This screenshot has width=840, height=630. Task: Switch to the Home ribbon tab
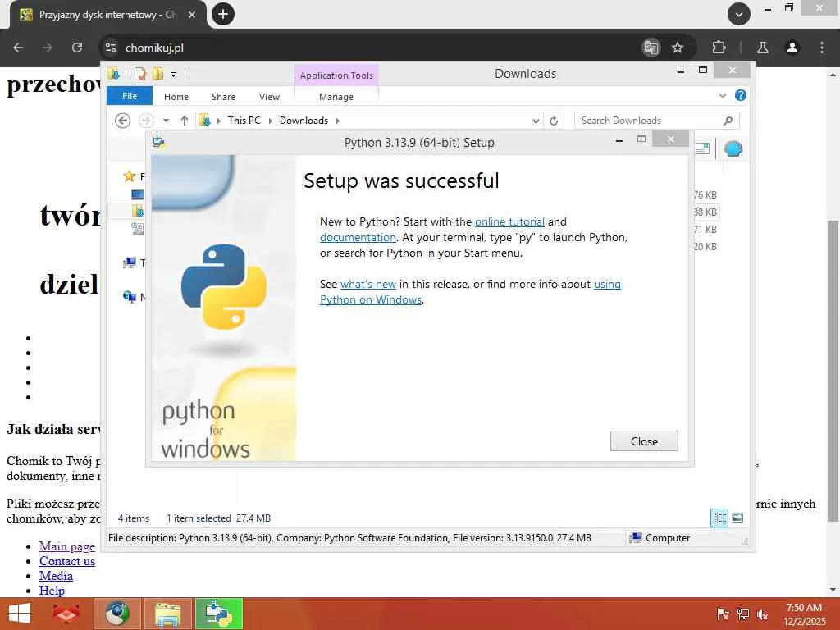tap(176, 97)
